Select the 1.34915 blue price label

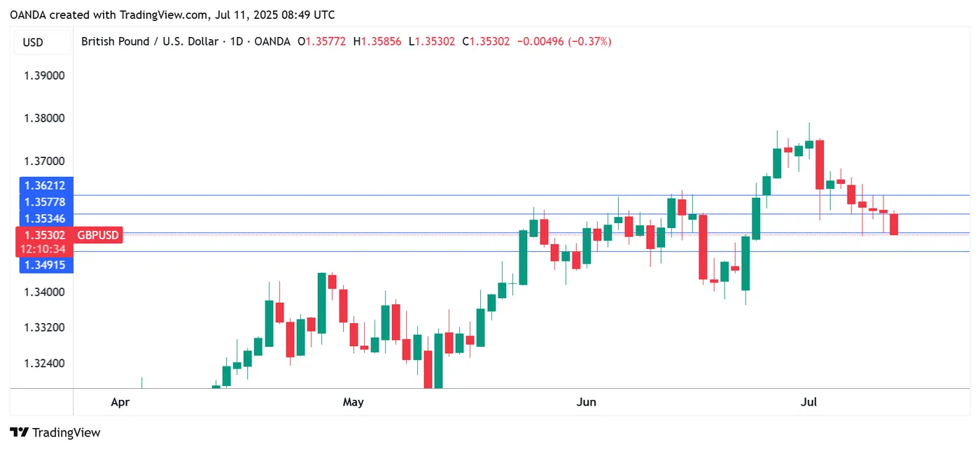[44, 265]
